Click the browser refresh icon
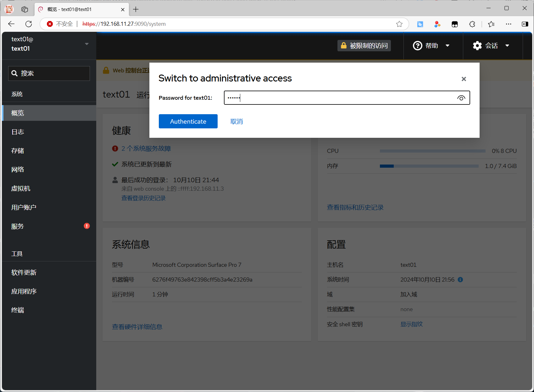Viewport: 534px width, 392px height. tap(29, 24)
